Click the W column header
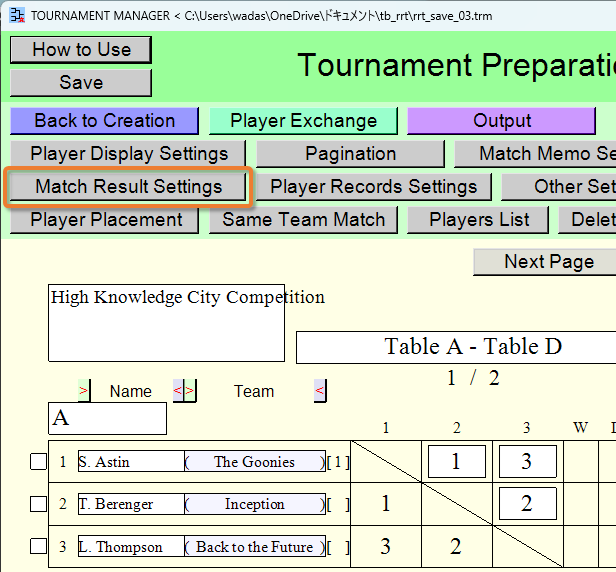 point(581,427)
